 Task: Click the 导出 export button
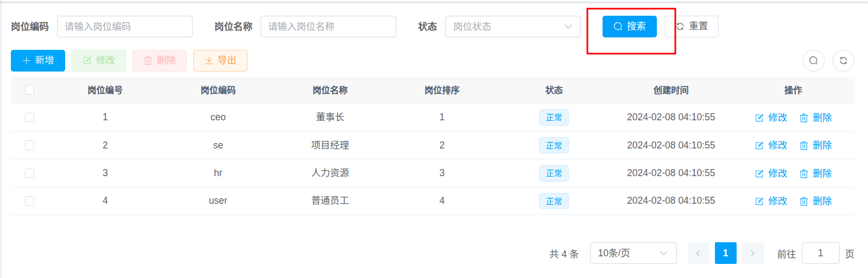point(220,61)
